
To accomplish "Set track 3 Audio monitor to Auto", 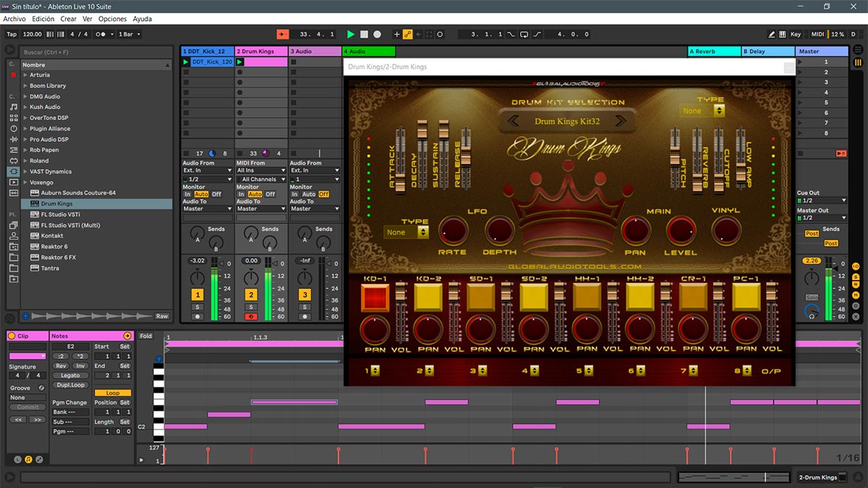I will 309,194.
